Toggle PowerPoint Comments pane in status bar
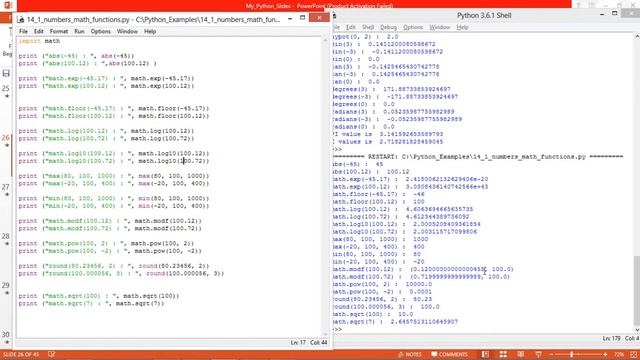 pos(449,354)
